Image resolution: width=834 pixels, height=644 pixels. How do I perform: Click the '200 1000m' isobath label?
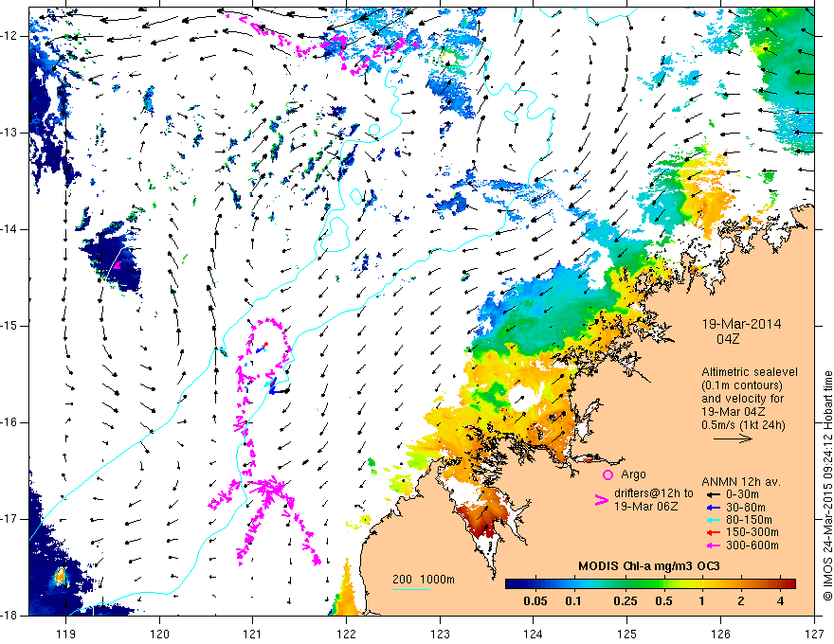point(424,580)
